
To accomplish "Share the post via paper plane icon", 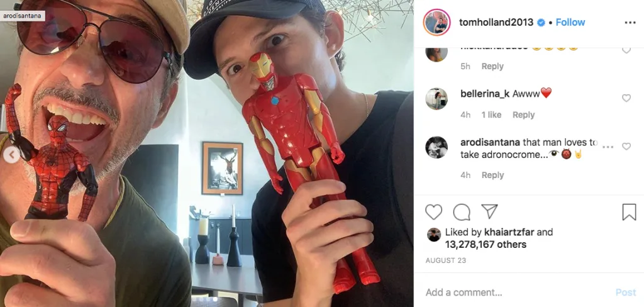I will 489,211.
